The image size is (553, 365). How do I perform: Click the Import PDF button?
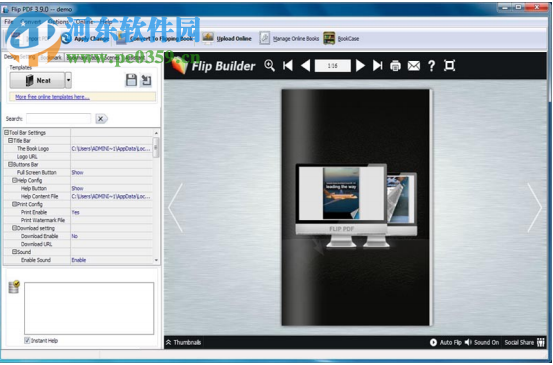[x=30, y=38]
